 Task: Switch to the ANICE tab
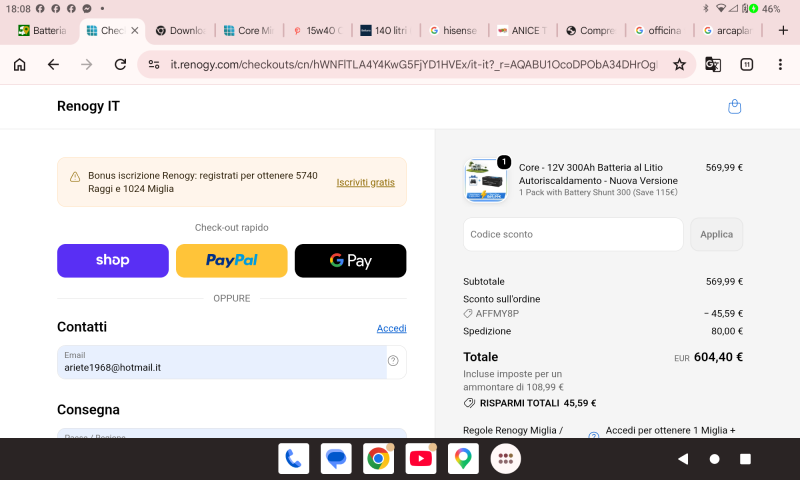tap(522, 31)
